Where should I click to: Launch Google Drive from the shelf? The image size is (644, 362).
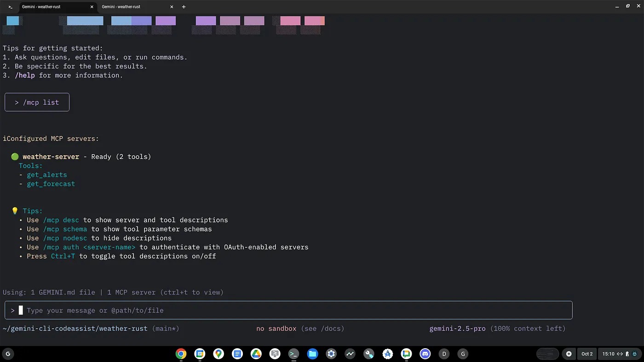point(256,354)
